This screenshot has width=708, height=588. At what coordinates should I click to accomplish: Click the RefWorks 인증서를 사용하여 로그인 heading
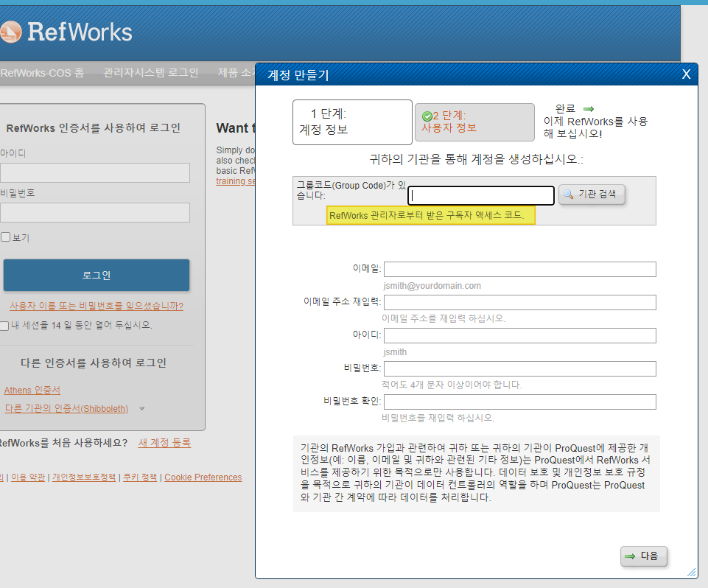pyautogui.click(x=94, y=128)
